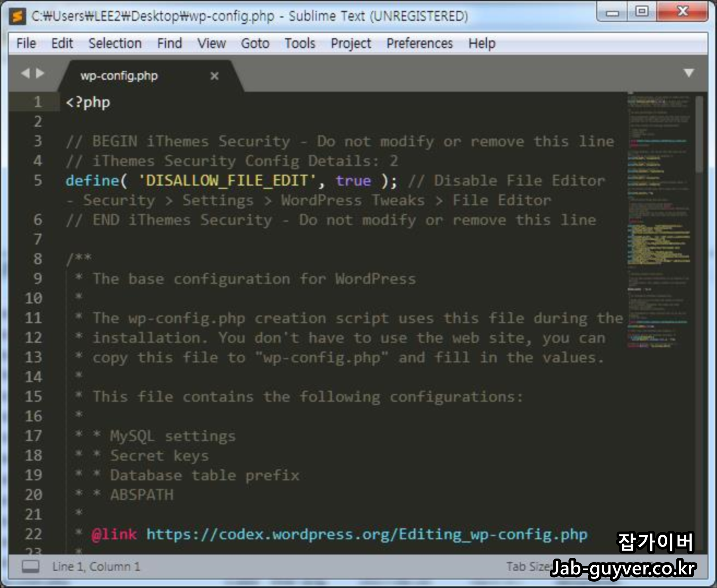Click the define keyword on line 5
Screen dimensions: 717x588
coord(92,181)
